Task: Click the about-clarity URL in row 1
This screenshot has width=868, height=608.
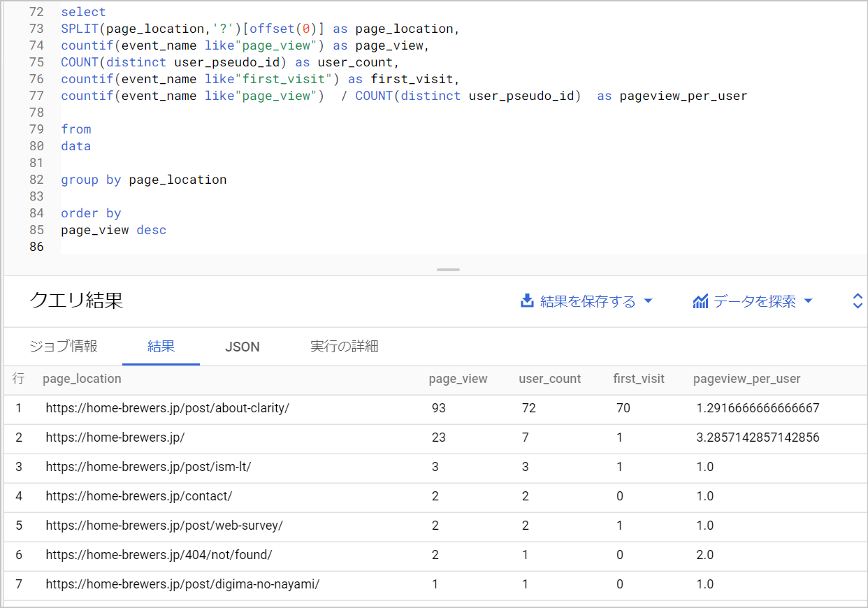Action: [x=167, y=408]
